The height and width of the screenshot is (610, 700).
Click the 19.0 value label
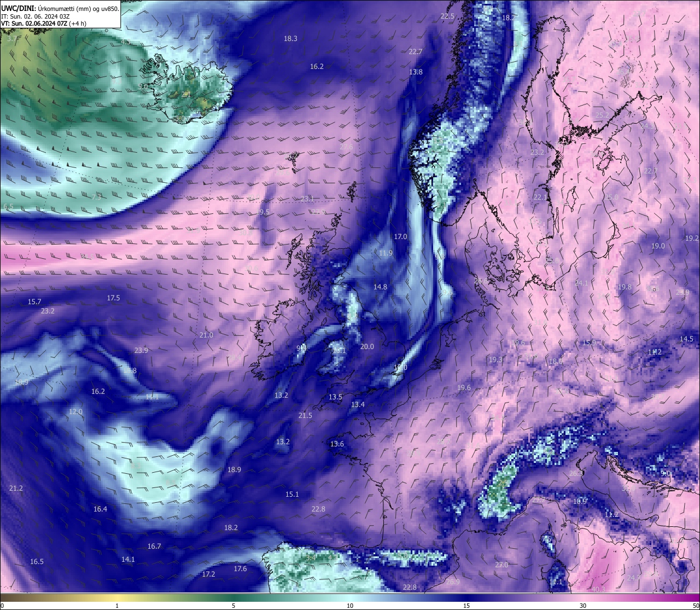658,246
